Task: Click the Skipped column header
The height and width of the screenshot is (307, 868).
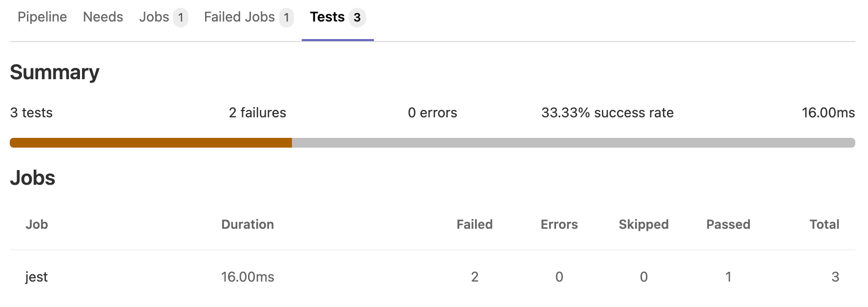Action: pyautogui.click(x=643, y=224)
